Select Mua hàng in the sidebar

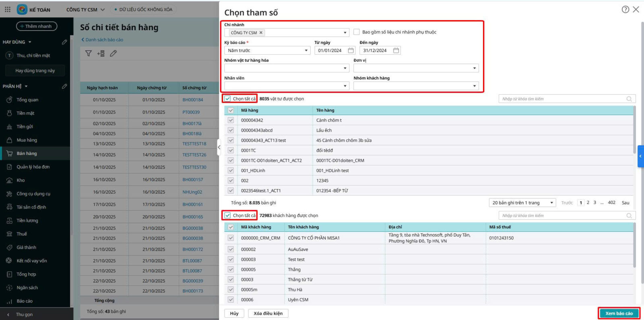[27, 140]
